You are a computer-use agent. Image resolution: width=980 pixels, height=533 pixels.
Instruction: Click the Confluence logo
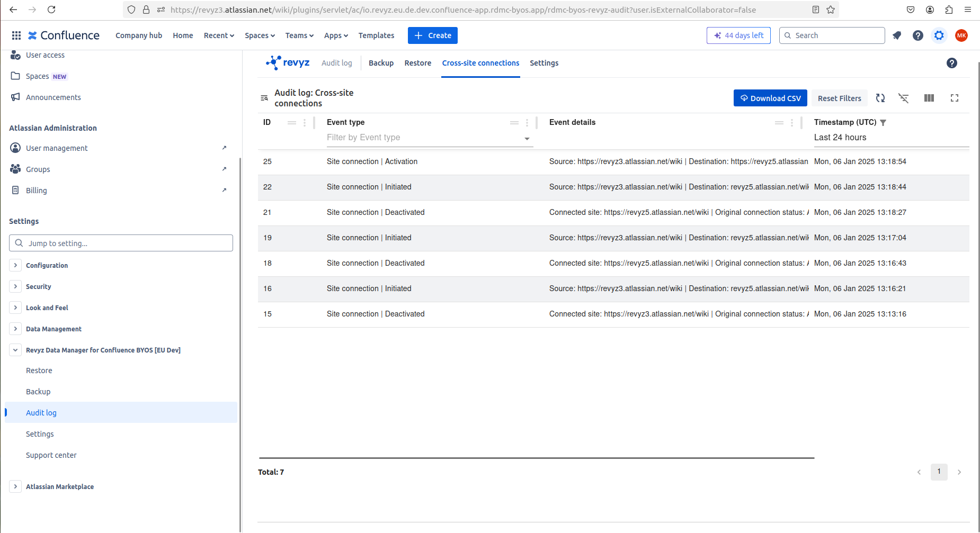coord(64,35)
